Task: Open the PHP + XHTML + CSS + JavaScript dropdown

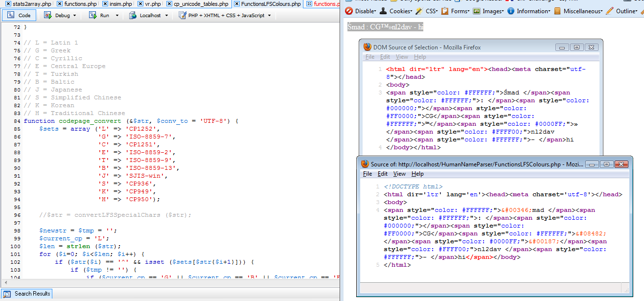Action: [x=269, y=16]
